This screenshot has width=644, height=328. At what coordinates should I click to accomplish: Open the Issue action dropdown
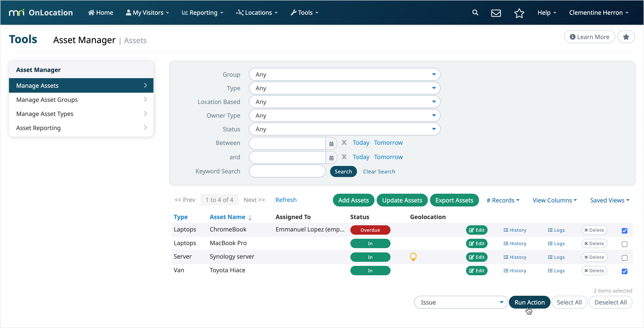460,302
